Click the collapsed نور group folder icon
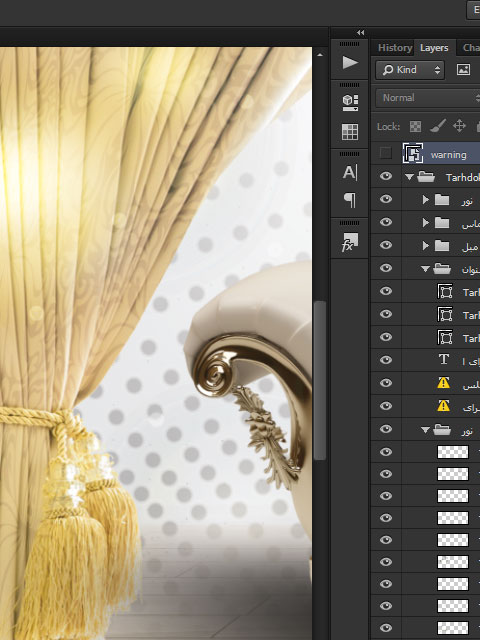Image resolution: width=480 pixels, height=640 pixels. click(442, 200)
